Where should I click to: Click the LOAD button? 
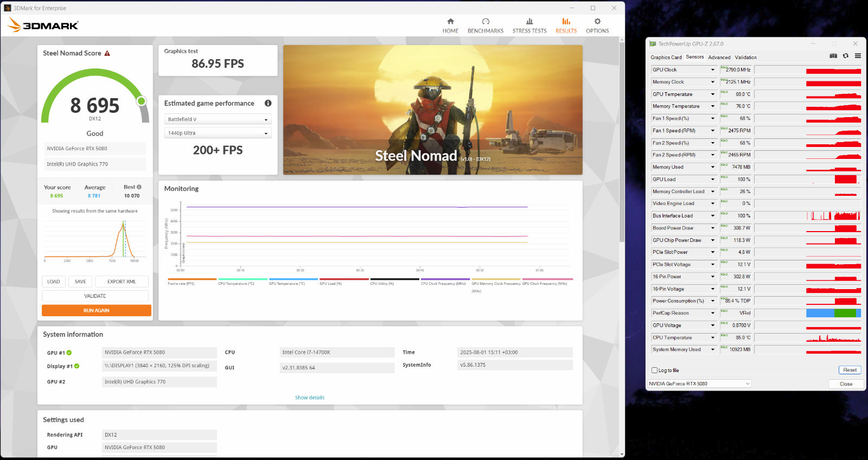[54, 282]
